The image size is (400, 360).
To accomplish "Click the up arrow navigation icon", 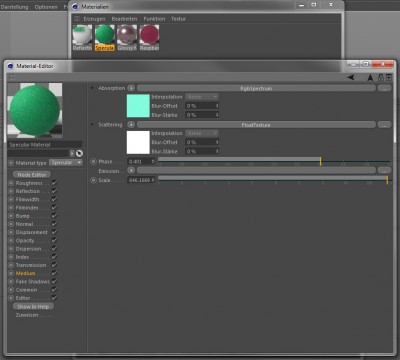I will coord(370,77).
